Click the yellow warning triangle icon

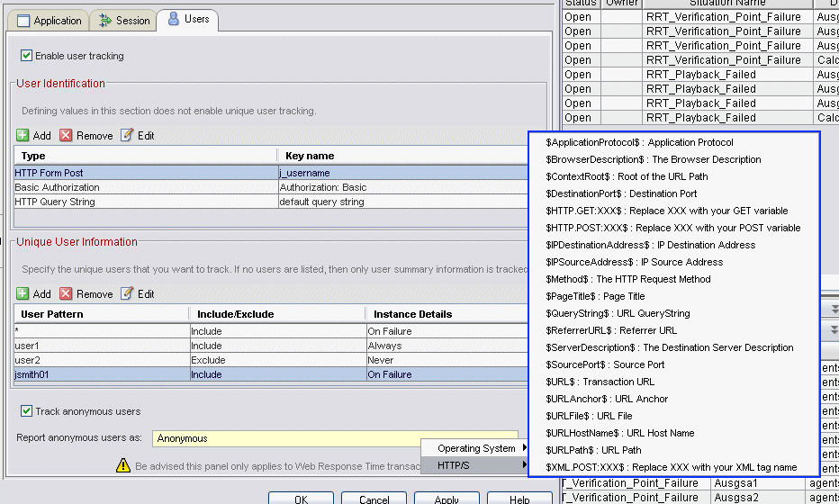coord(123,465)
